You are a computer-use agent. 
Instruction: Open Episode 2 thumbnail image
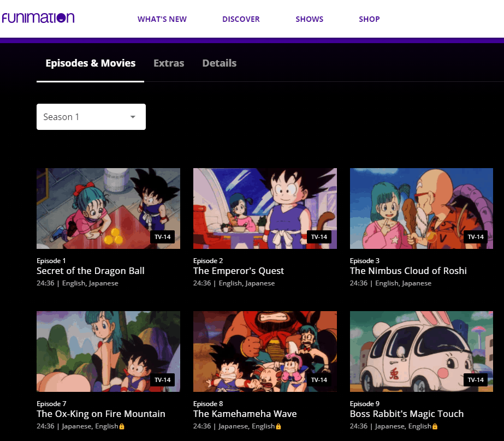coord(265,208)
